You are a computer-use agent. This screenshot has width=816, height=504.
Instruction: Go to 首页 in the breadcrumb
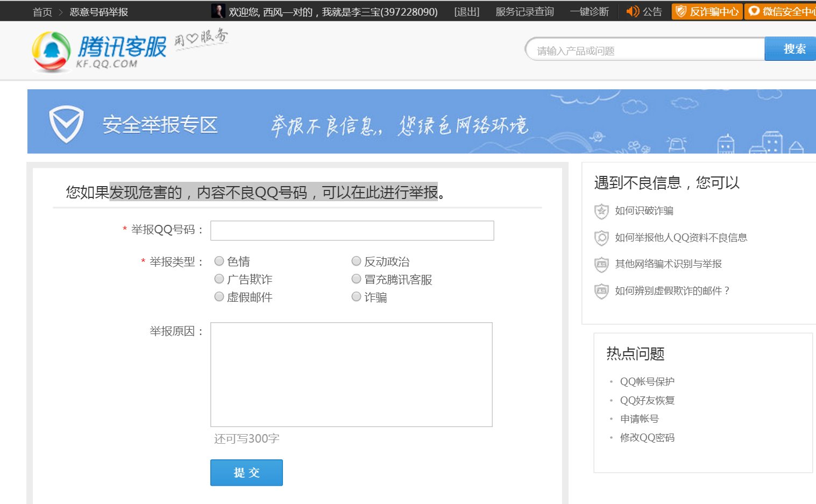pos(42,11)
